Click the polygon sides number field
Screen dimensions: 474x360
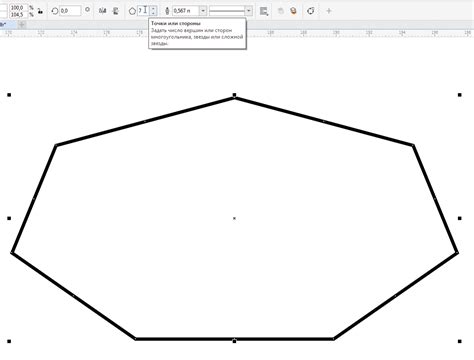(143, 11)
